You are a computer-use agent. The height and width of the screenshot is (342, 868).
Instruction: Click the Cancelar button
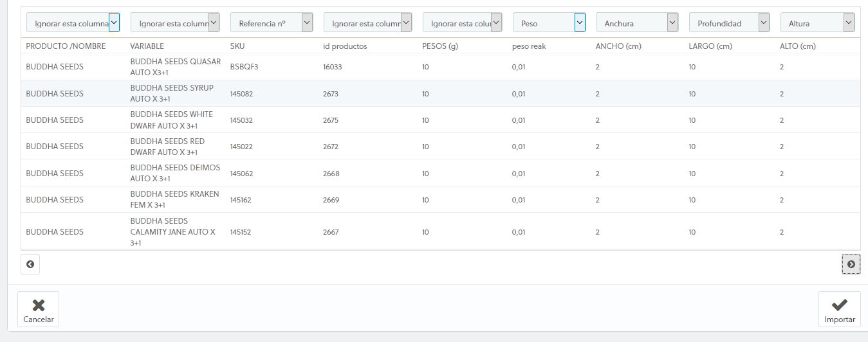(x=39, y=309)
